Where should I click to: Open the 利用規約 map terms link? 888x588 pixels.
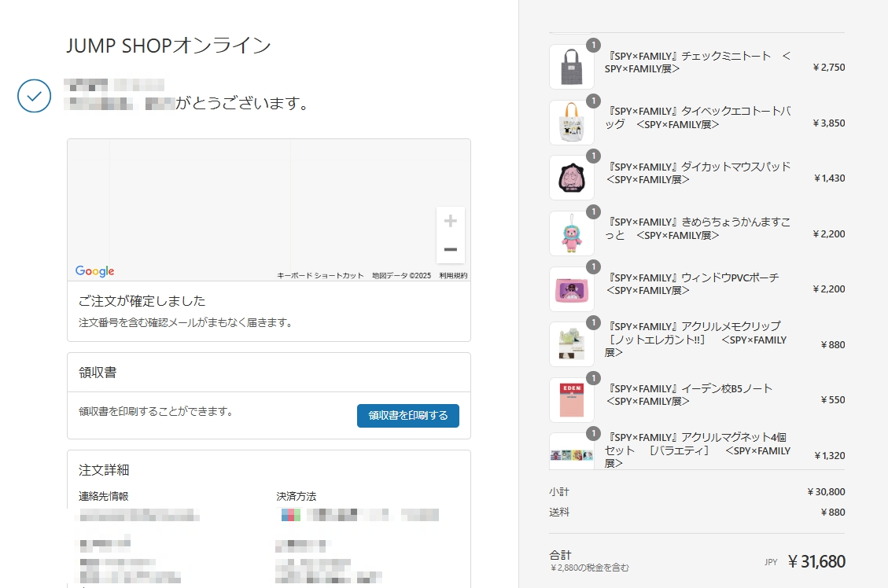click(x=453, y=276)
